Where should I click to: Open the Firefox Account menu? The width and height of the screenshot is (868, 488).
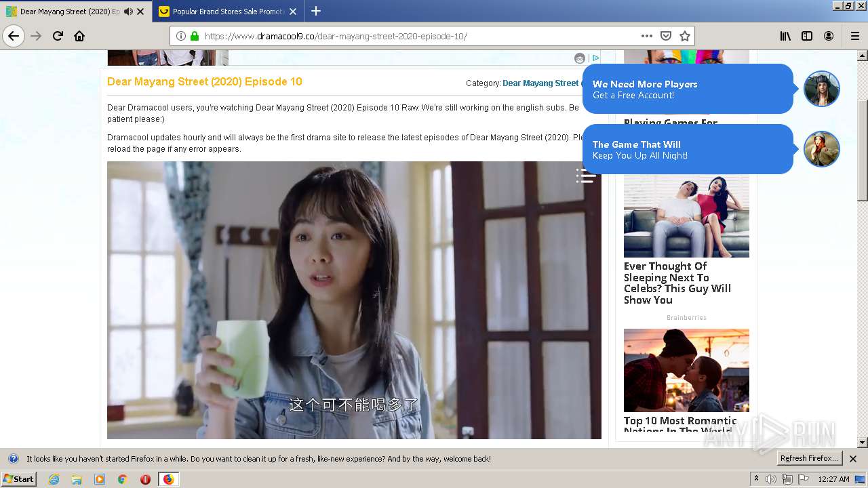[x=829, y=36]
